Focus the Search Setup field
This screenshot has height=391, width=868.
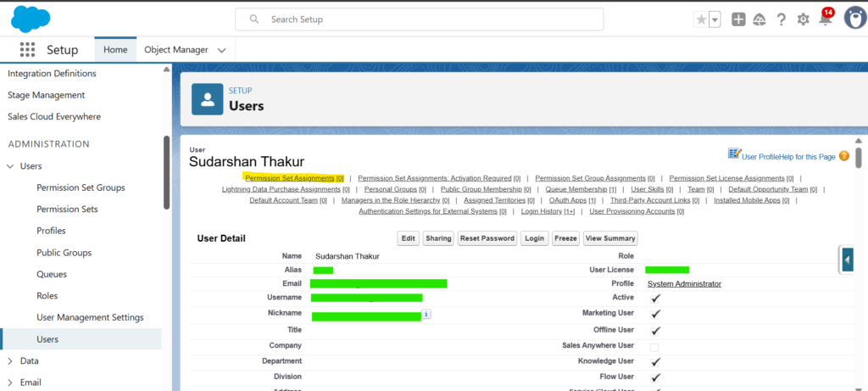tap(419, 20)
